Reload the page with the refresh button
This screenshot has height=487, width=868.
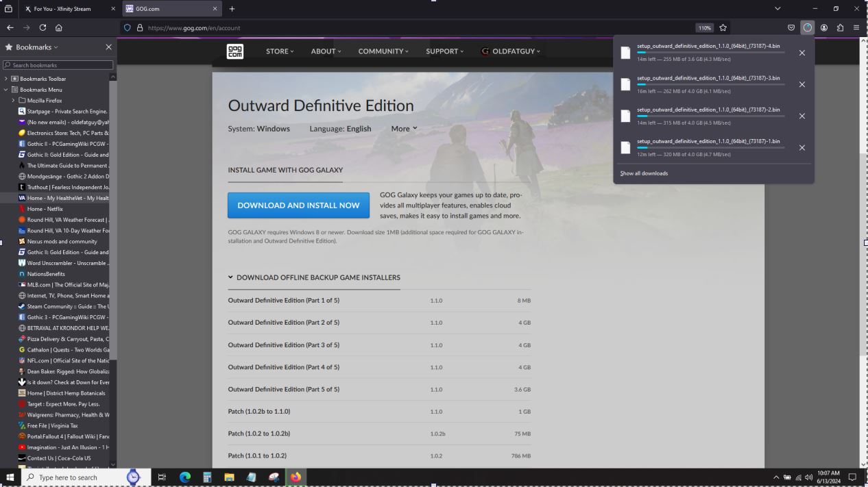coord(43,28)
